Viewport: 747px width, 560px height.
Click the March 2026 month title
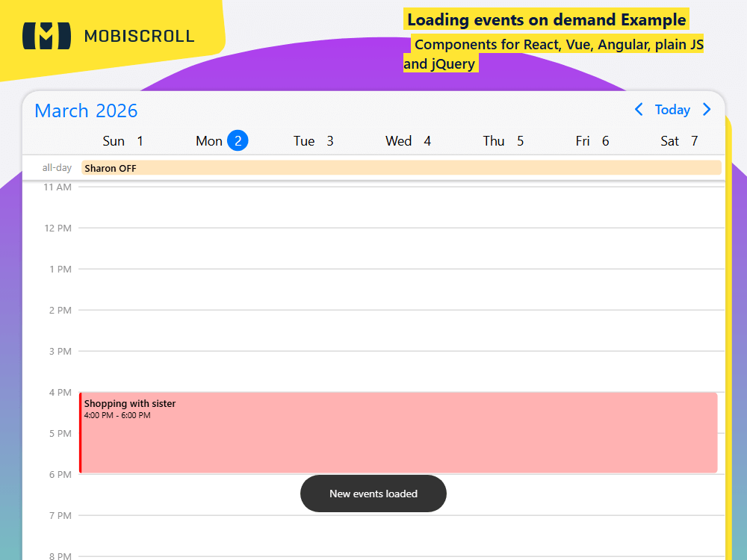tap(85, 111)
